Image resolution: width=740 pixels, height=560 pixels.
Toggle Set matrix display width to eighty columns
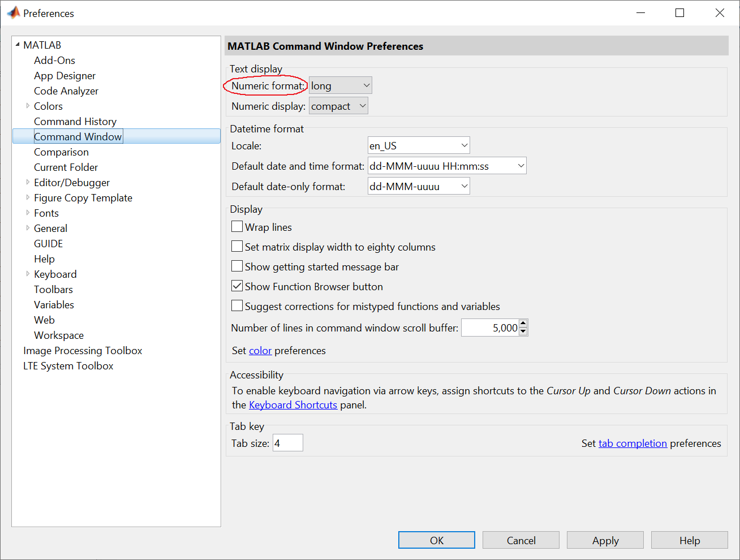point(237,247)
